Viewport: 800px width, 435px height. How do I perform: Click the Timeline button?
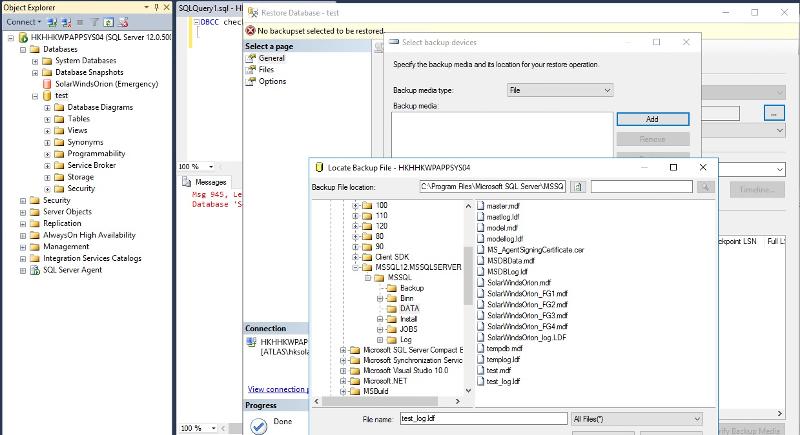pyautogui.click(x=757, y=189)
